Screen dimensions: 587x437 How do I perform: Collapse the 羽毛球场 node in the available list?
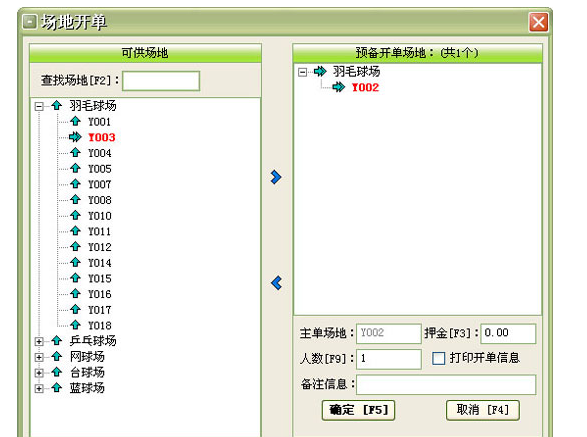click(x=39, y=106)
